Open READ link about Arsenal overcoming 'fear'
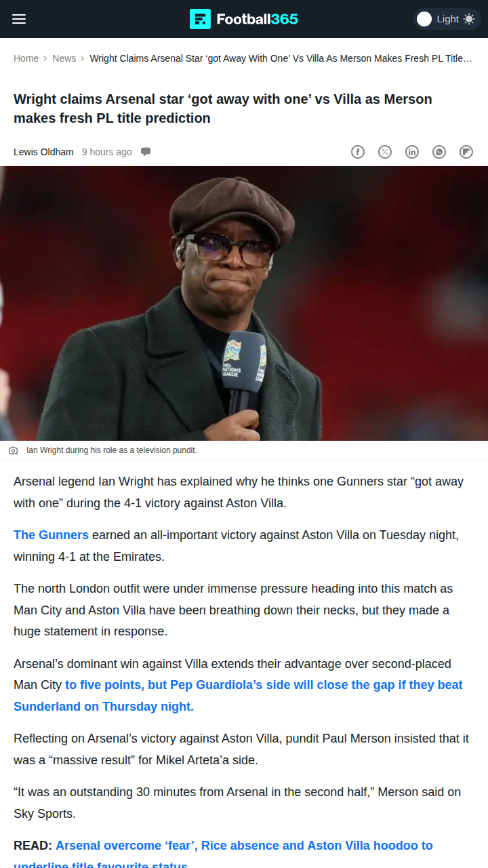 pyautogui.click(x=223, y=856)
